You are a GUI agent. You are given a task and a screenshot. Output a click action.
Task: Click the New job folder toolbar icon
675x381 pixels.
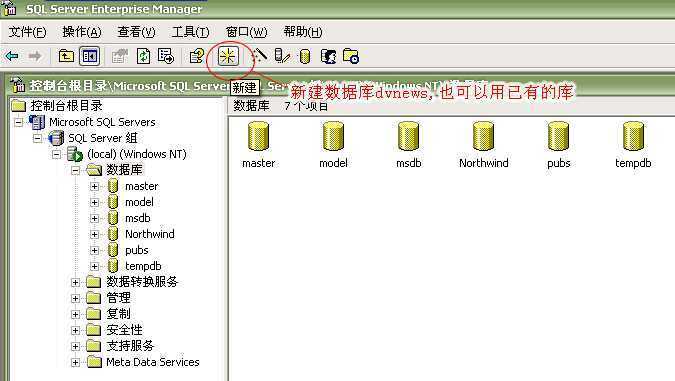coord(351,56)
